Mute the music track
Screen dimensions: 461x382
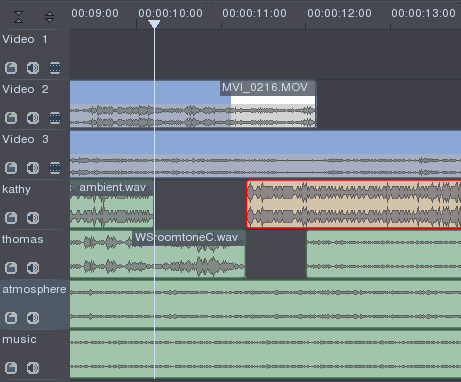coord(33,368)
